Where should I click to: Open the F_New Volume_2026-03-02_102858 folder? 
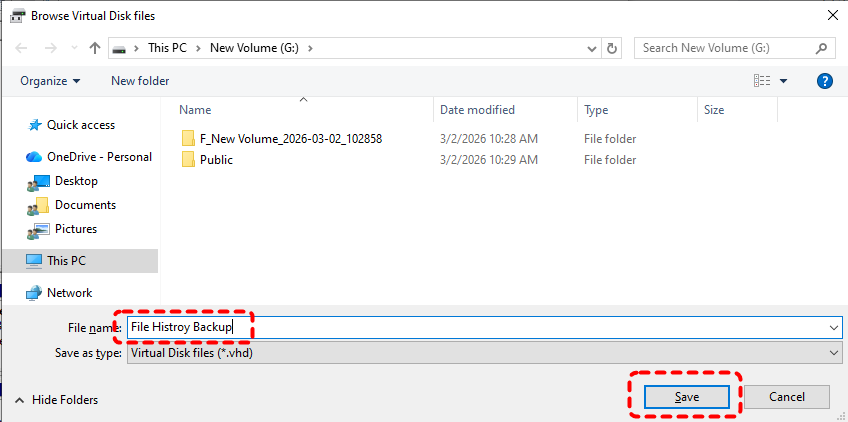[291, 139]
